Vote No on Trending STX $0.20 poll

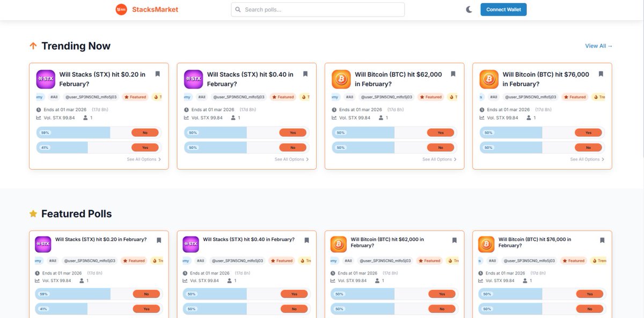pos(145,133)
